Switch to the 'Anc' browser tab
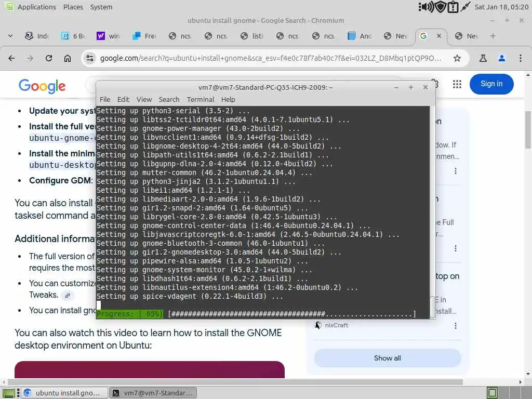The height and width of the screenshot is (399, 532). click(360, 36)
